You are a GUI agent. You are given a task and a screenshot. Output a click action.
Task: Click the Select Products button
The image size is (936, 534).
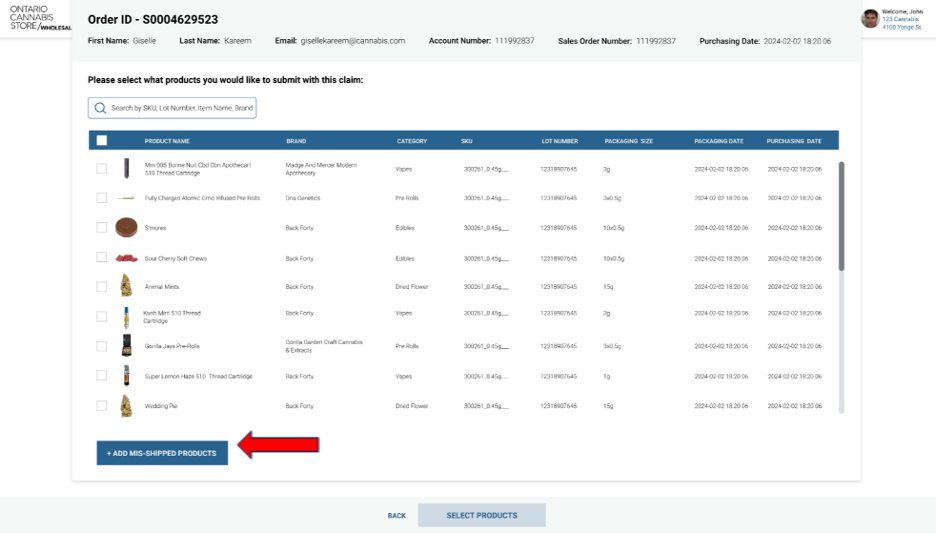tap(482, 516)
